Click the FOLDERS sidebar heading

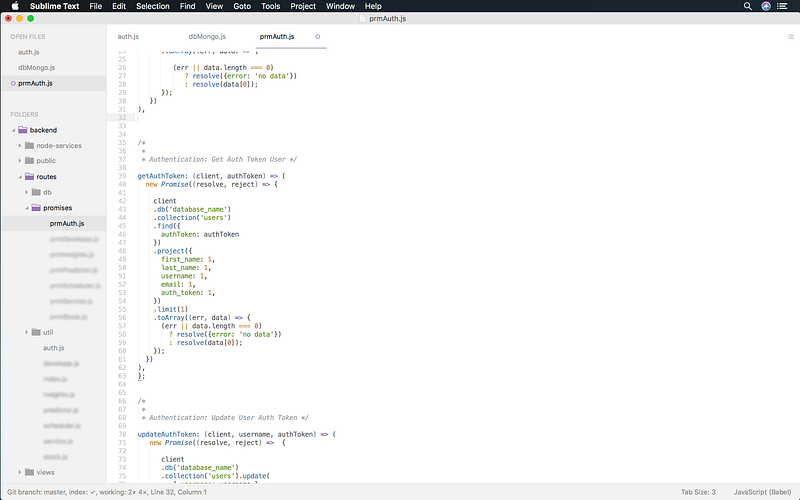point(24,114)
